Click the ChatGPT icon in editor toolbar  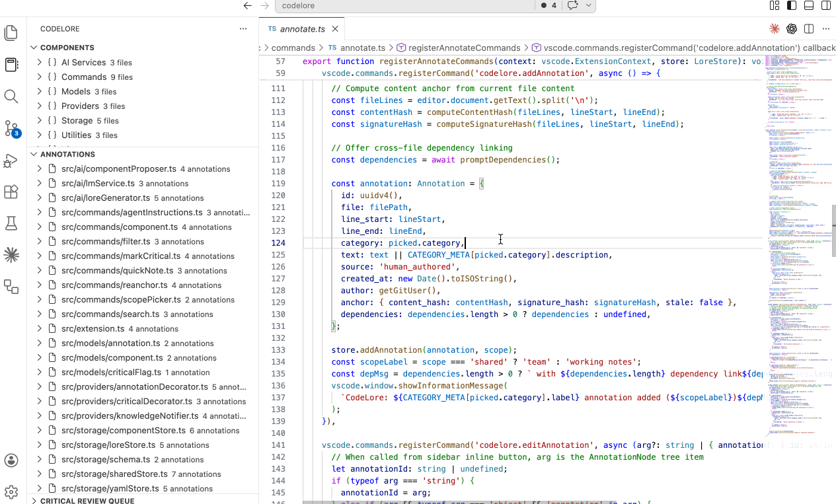(x=792, y=28)
